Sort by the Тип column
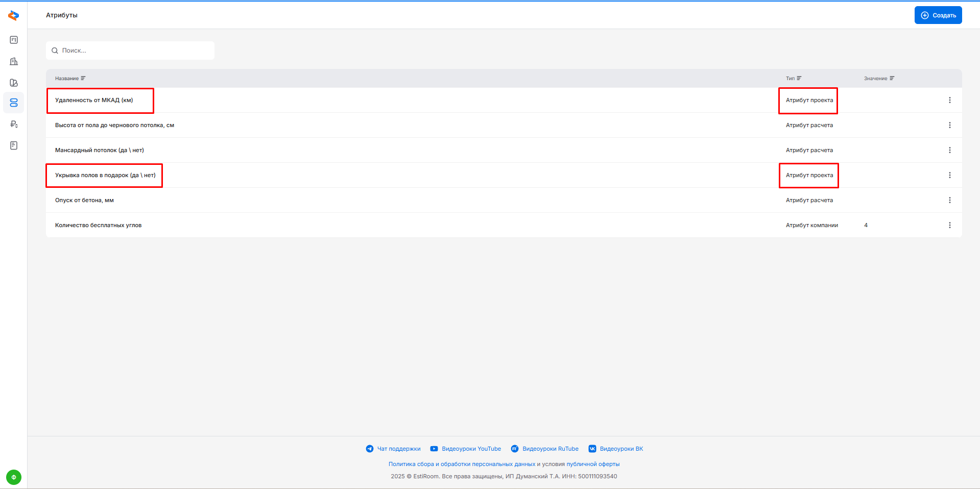 pyautogui.click(x=793, y=79)
